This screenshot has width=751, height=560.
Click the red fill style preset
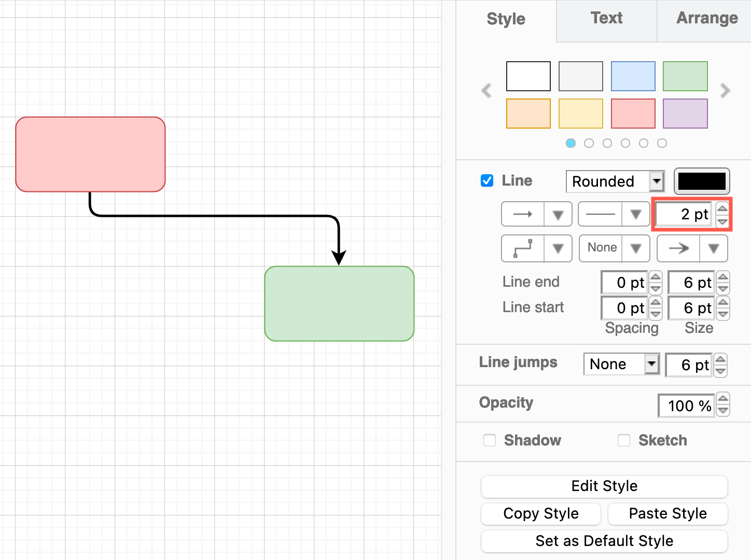coord(633,113)
